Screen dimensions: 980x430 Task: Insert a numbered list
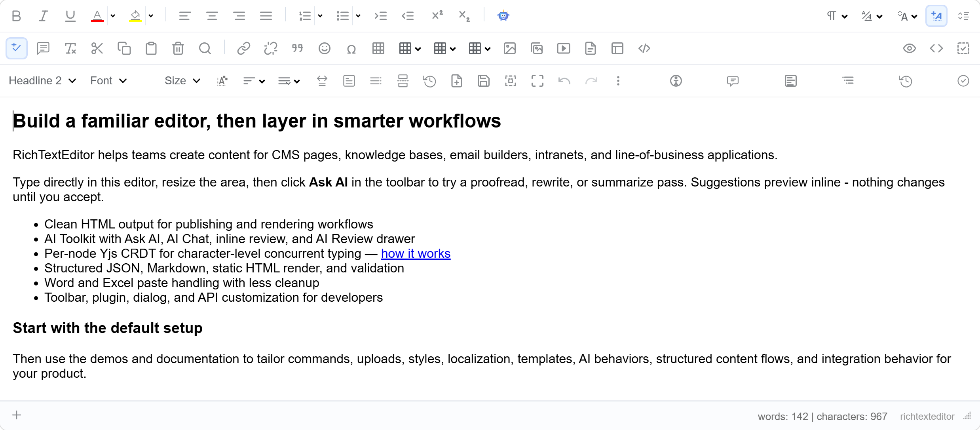304,16
